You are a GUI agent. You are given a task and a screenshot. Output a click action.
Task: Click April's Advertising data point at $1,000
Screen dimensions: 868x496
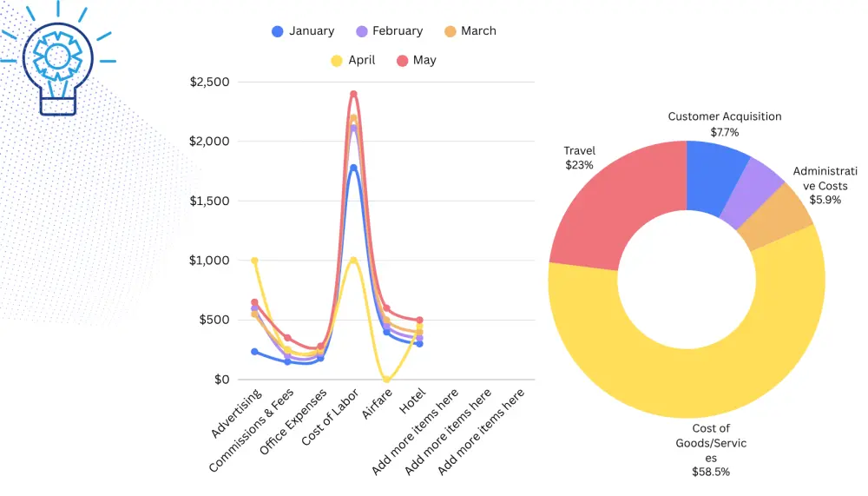tap(254, 261)
